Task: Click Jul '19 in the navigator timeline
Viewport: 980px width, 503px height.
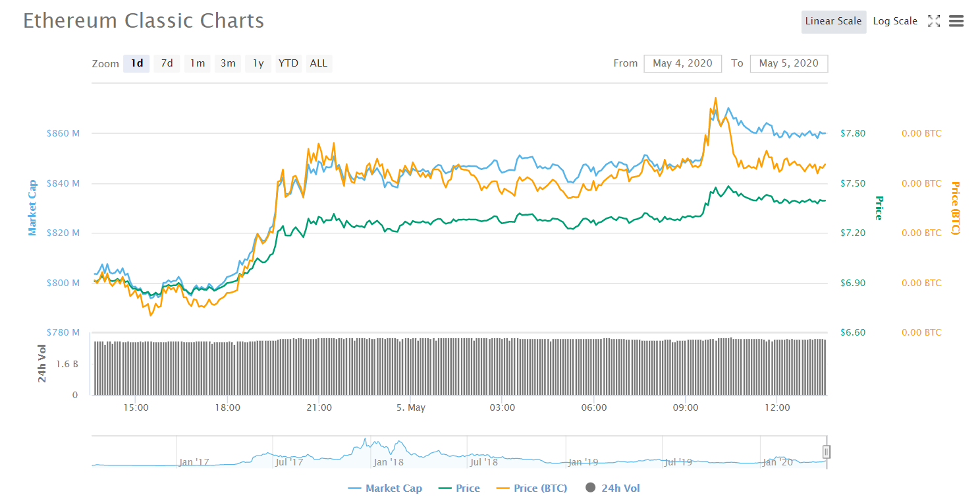Action: pyautogui.click(x=679, y=462)
